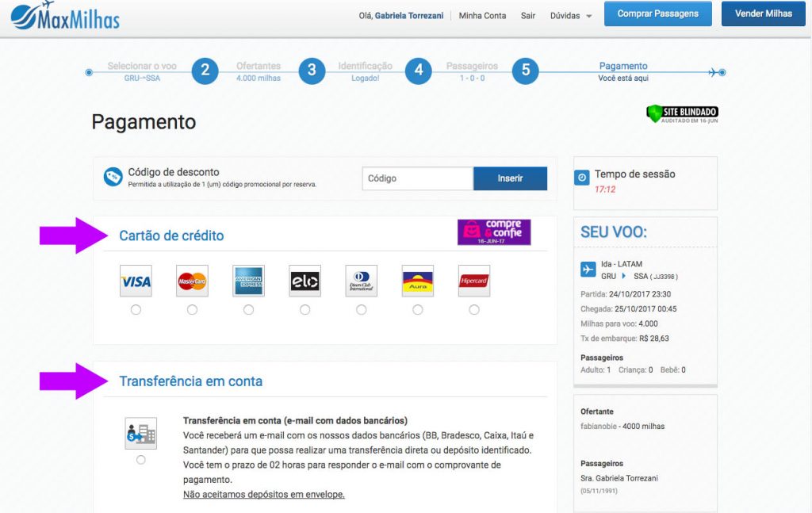This screenshot has height=513, width=812.
Task: Select the Visa radio button
Action: 136,310
